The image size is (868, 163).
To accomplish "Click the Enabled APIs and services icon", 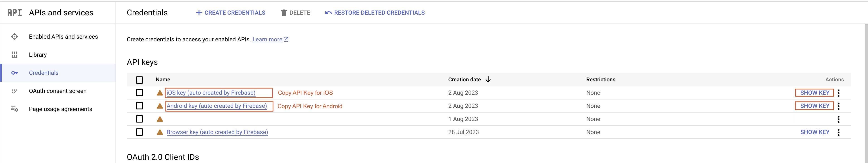I will pyautogui.click(x=14, y=37).
